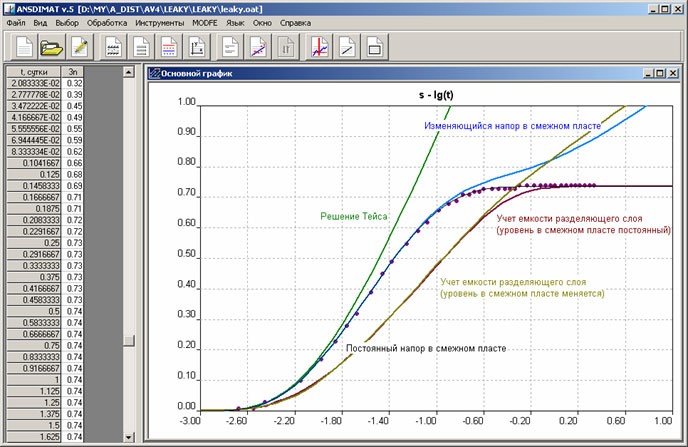688x447 pixels.
Task: Select the table cell with time 0.125
Action: (34, 175)
